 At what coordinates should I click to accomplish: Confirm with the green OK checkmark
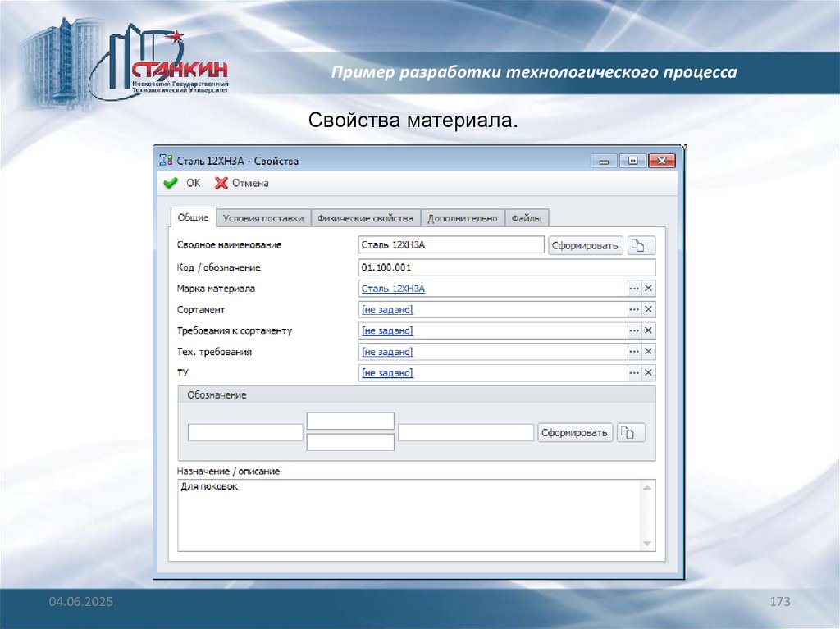pos(171,183)
